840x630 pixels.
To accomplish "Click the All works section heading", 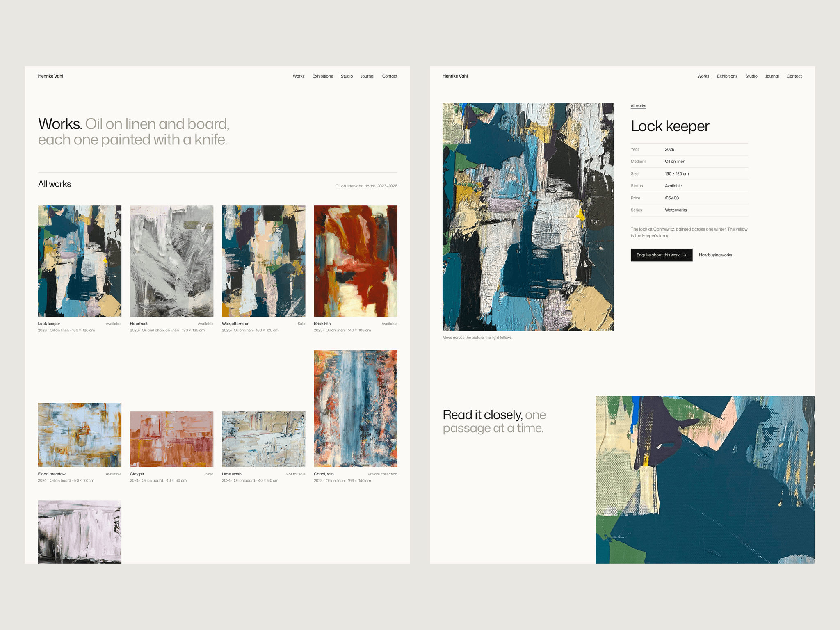I will click(55, 184).
